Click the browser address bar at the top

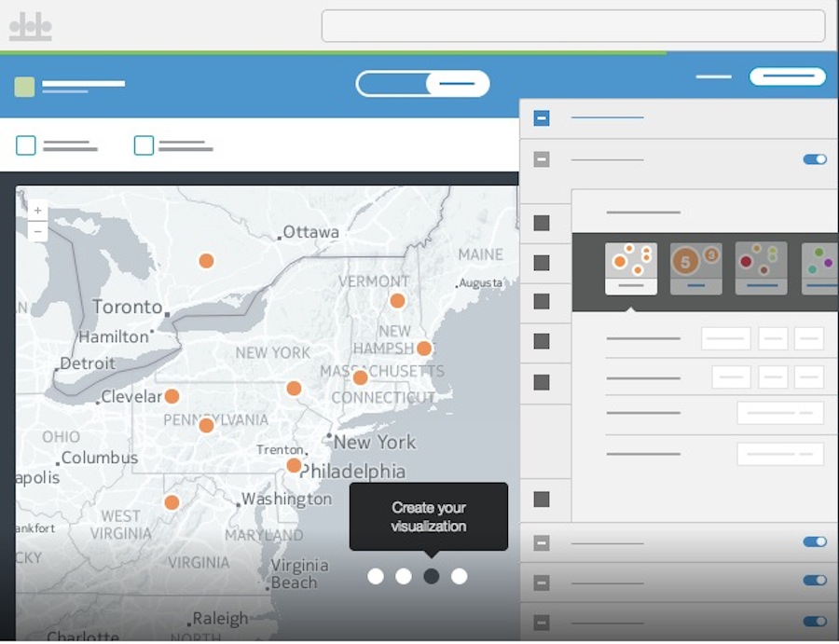click(x=572, y=26)
